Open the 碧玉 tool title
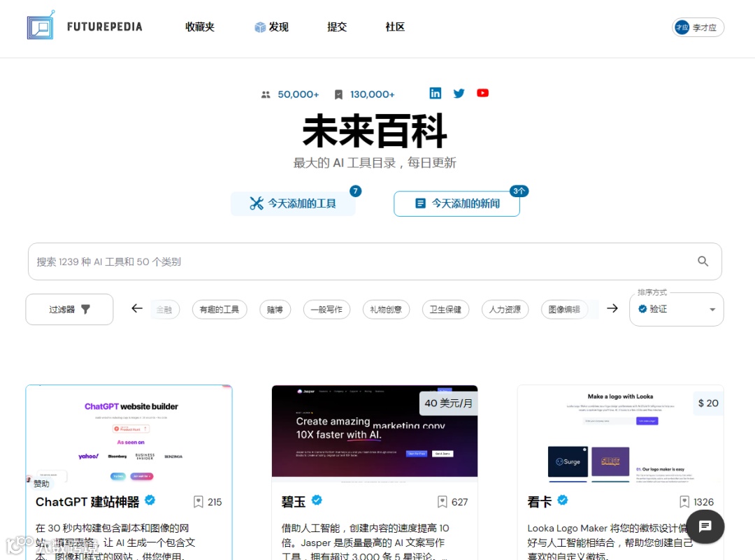 pyautogui.click(x=294, y=502)
